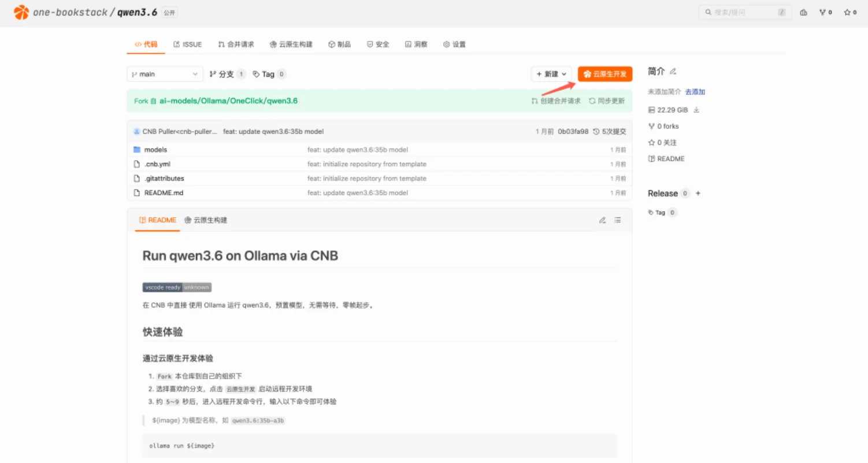868x463 pixels.
Task: Click 创建合并请求 in the fork banner
Action: pos(556,101)
